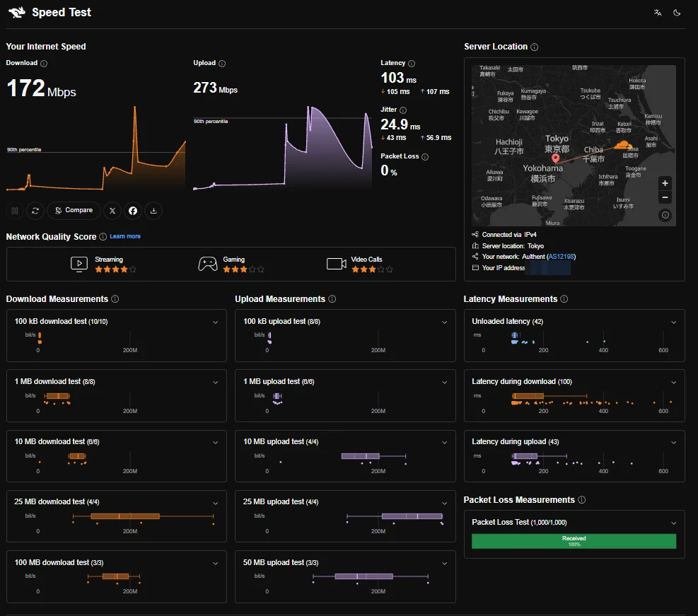Toggle dark mode with the moon icon
Image resolution: width=698 pixels, height=616 pixels.
coord(677,13)
